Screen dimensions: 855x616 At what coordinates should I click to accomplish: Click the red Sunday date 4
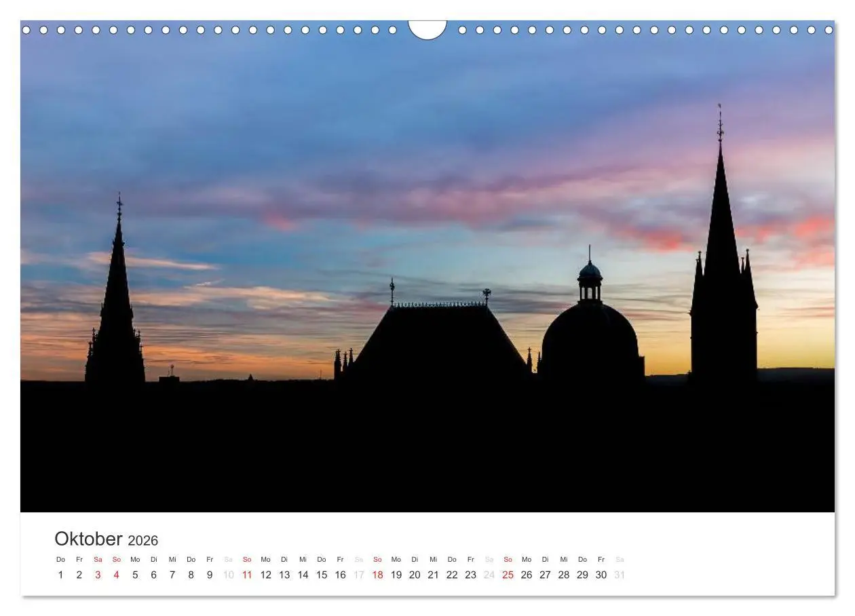[115, 574]
